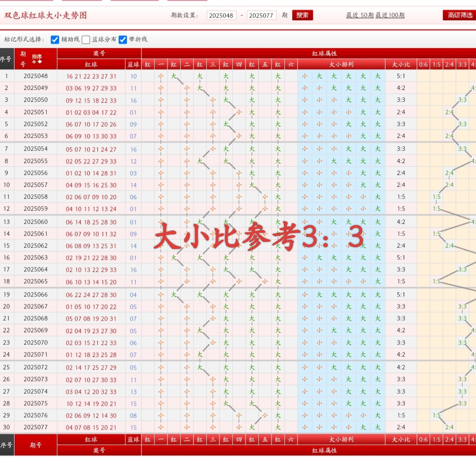Click the 大小排列 header at top

coord(341,64)
